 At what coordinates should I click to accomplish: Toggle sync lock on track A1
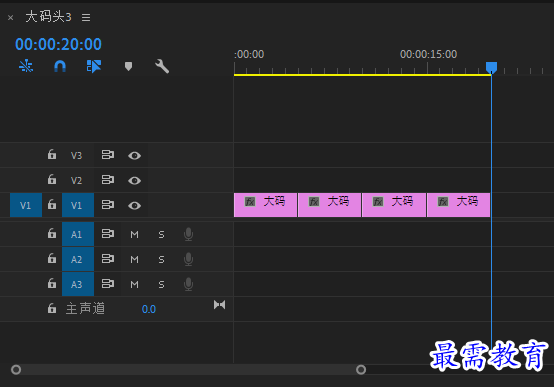coord(108,233)
